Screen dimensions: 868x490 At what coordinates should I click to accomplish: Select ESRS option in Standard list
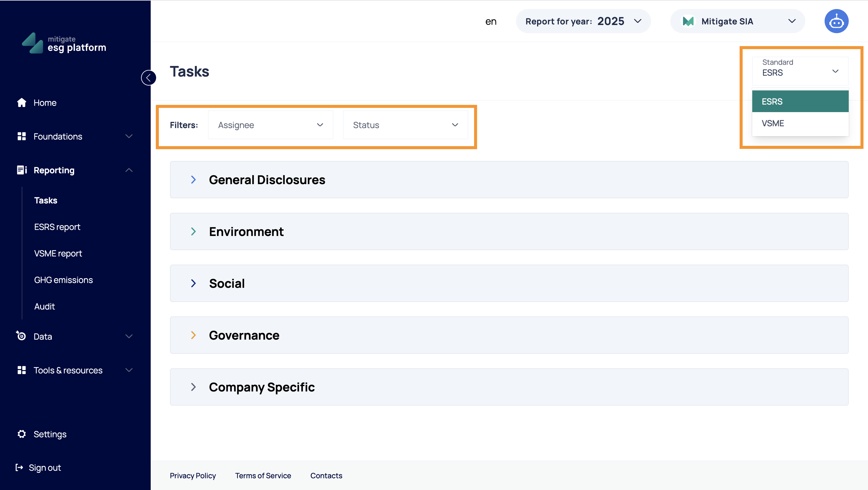coord(800,101)
